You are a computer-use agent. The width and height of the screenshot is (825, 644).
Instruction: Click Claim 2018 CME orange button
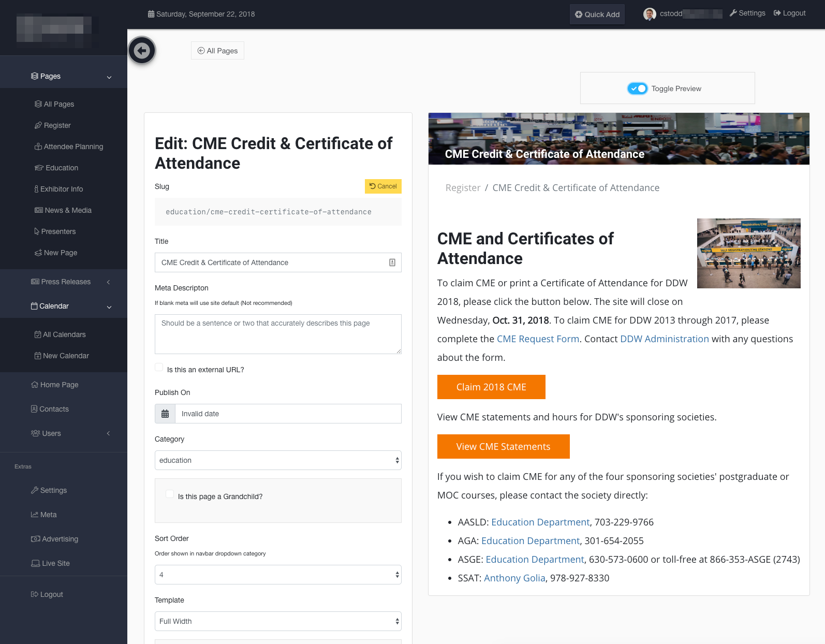[491, 387]
